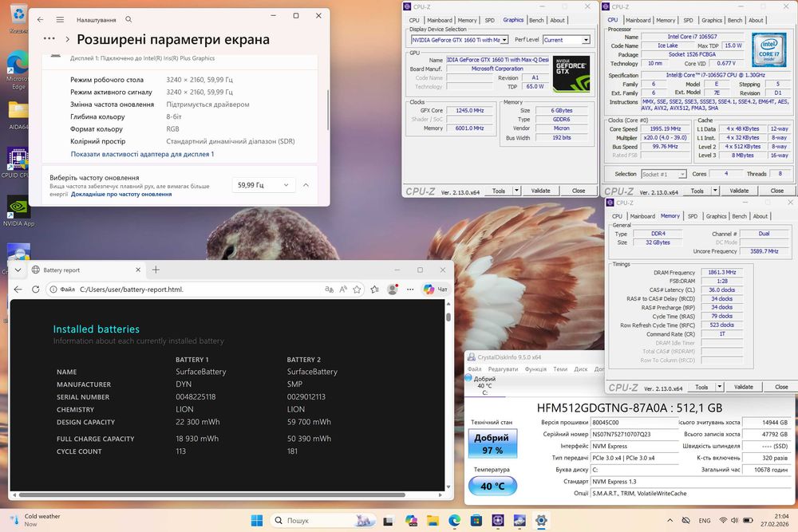Click adapter properties link for display 1
The height and width of the screenshot is (532, 798).
tap(142, 154)
